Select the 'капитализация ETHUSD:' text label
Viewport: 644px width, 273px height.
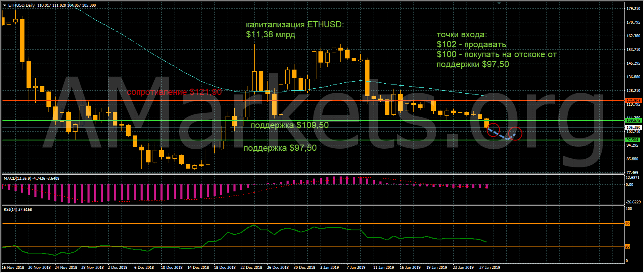pos(295,25)
